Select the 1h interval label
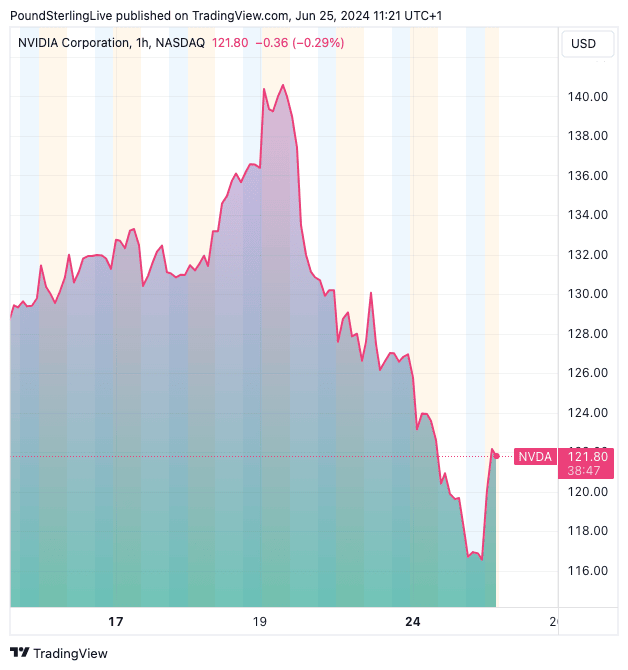Viewport: 628px width, 670px height. (x=143, y=43)
